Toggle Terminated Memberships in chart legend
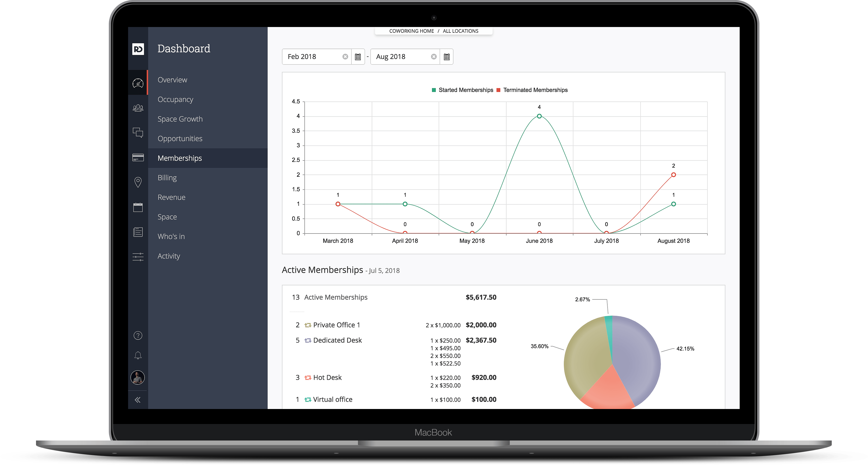 coord(535,90)
